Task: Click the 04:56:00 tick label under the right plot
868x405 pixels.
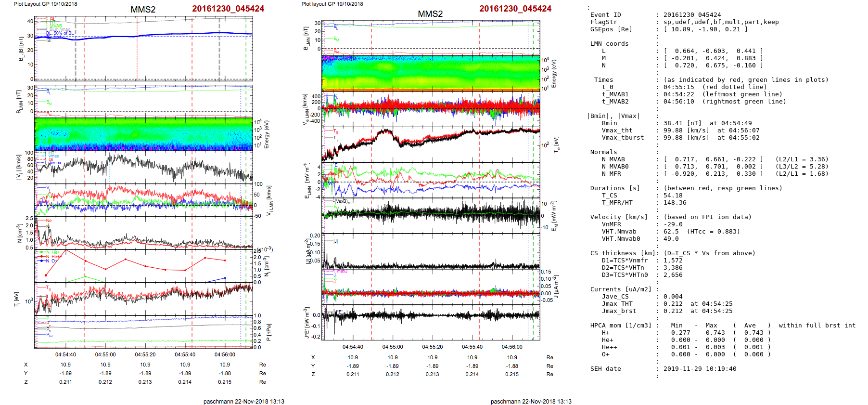Action: coord(512,347)
